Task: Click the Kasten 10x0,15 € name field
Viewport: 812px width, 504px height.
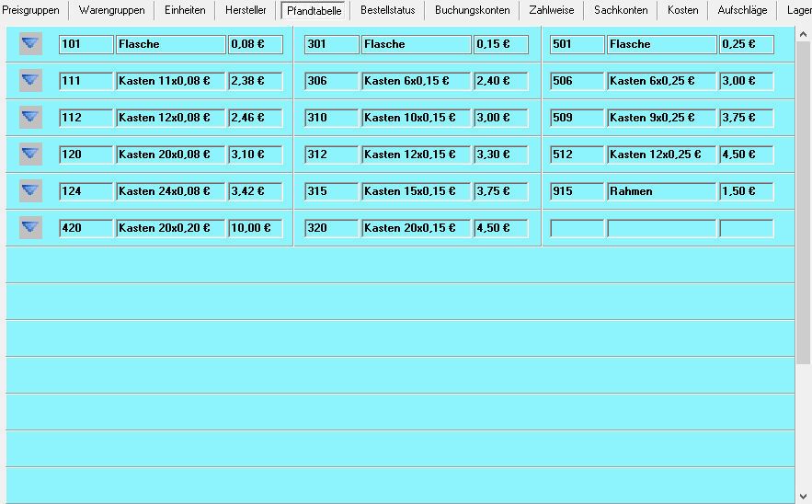Action: click(417, 118)
